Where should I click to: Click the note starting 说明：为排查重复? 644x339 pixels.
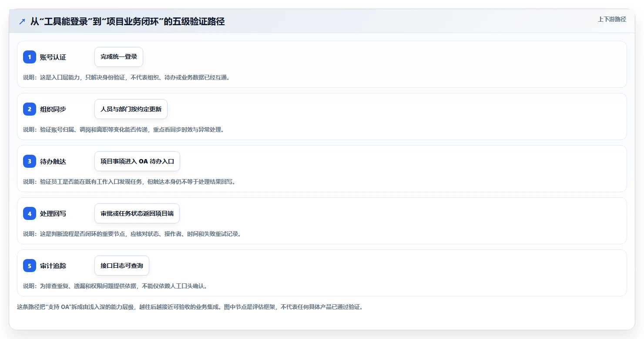115,286
